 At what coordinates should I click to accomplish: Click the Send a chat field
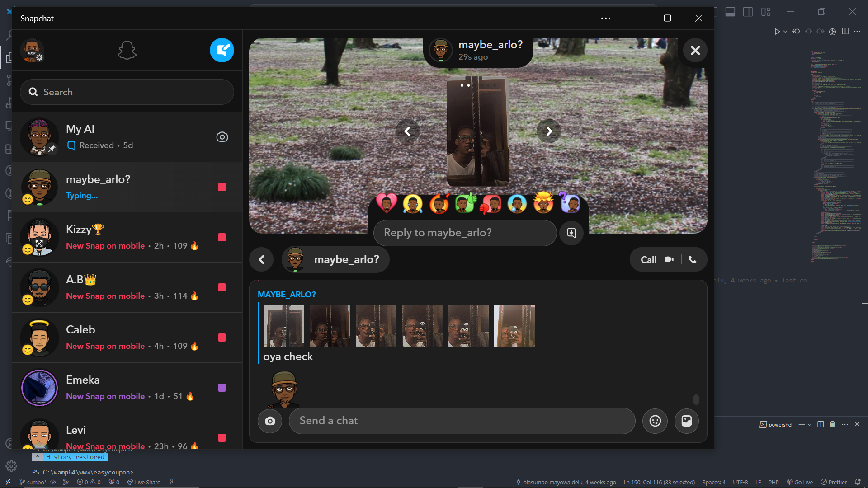point(462,421)
